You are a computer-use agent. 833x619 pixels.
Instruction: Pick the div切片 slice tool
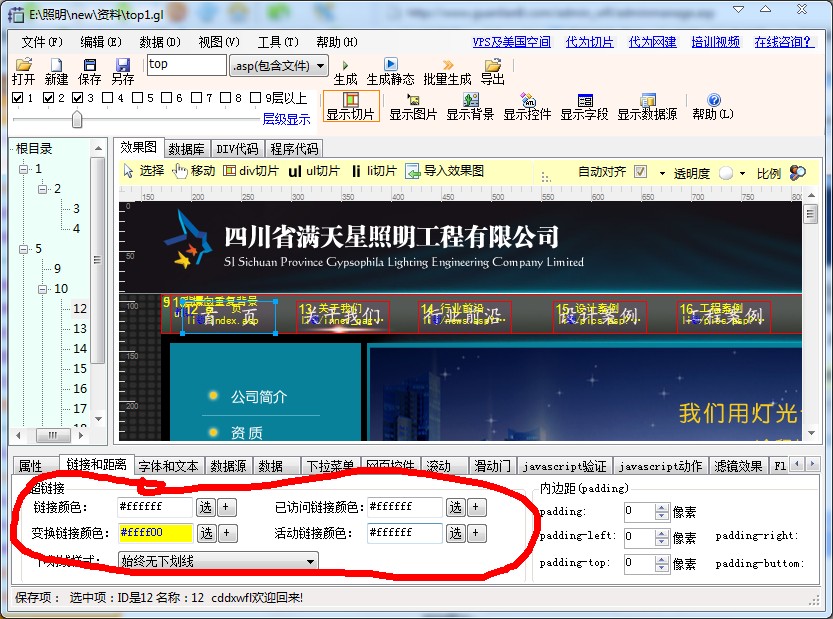click(x=229, y=171)
